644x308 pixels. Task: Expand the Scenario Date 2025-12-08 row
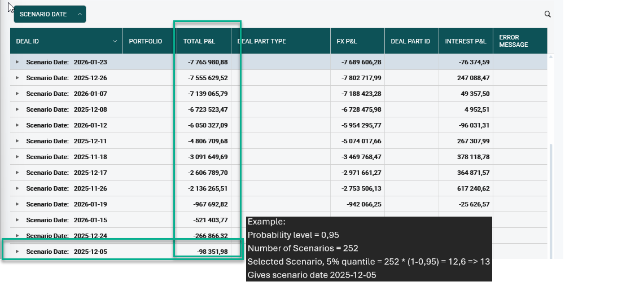17,109
